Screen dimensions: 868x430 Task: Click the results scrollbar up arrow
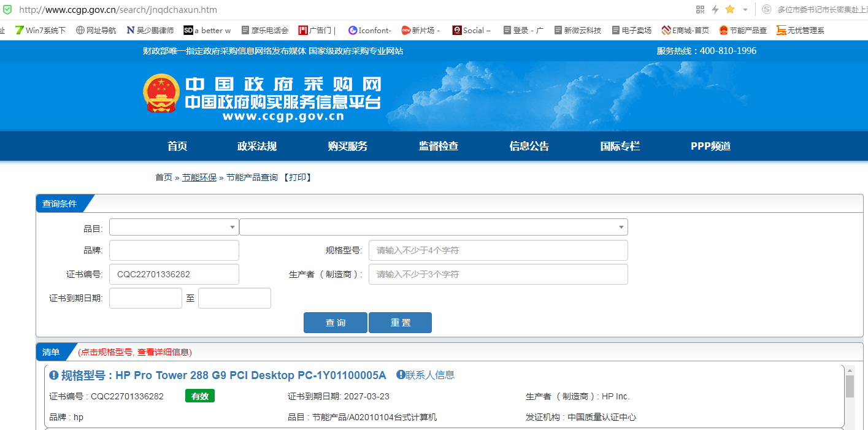click(850, 370)
